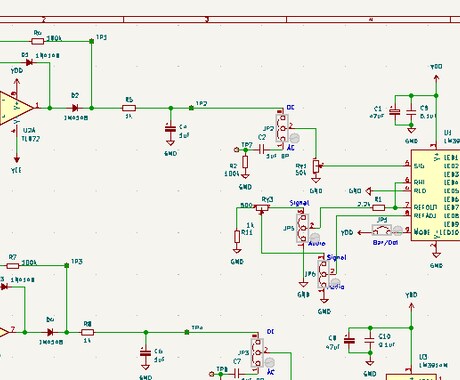This screenshot has width=460, height=380.
Task: Click the SIG pin label on U1
Action: (x=419, y=166)
